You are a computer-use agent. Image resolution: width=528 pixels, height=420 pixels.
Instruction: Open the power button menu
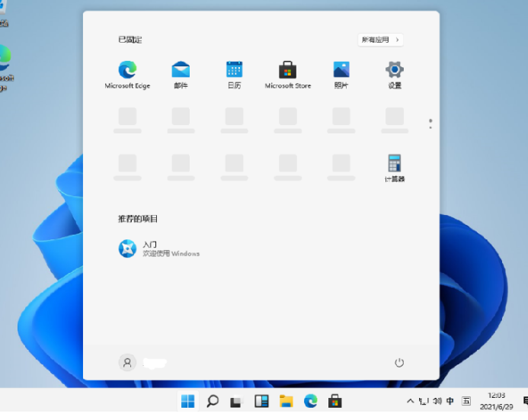(x=399, y=362)
